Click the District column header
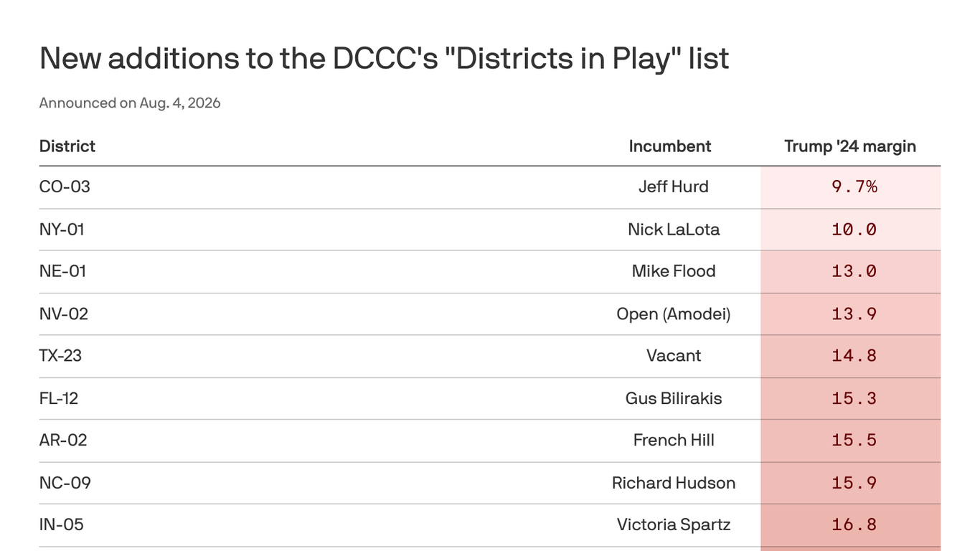The image size is (980, 551). click(x=67, y=146)
